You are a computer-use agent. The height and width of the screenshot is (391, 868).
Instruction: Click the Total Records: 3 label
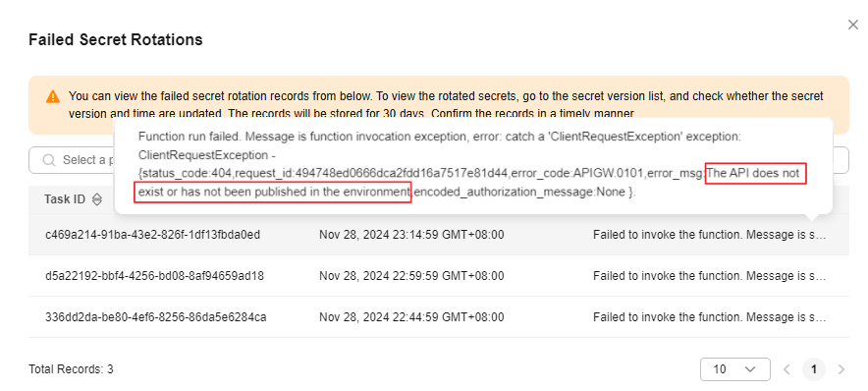pos(71,369)
